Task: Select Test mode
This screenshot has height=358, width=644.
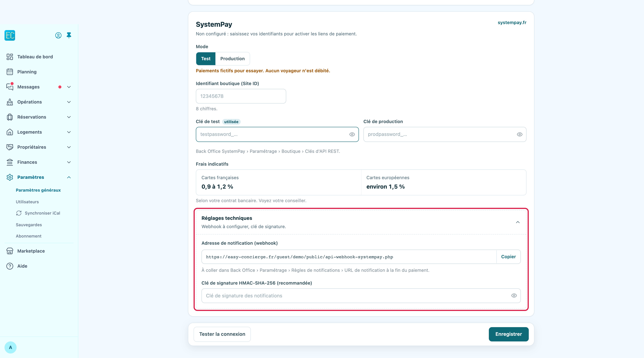Action: pos(206,59)
